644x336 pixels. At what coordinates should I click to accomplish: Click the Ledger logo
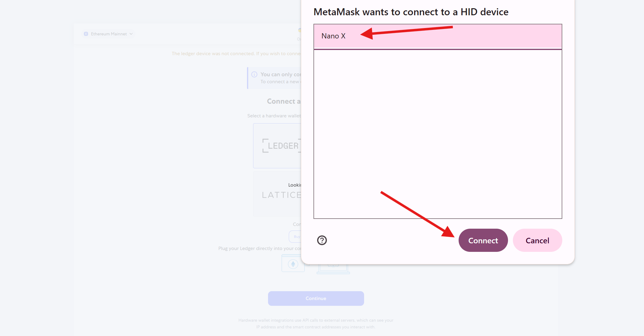click(282, 145)
